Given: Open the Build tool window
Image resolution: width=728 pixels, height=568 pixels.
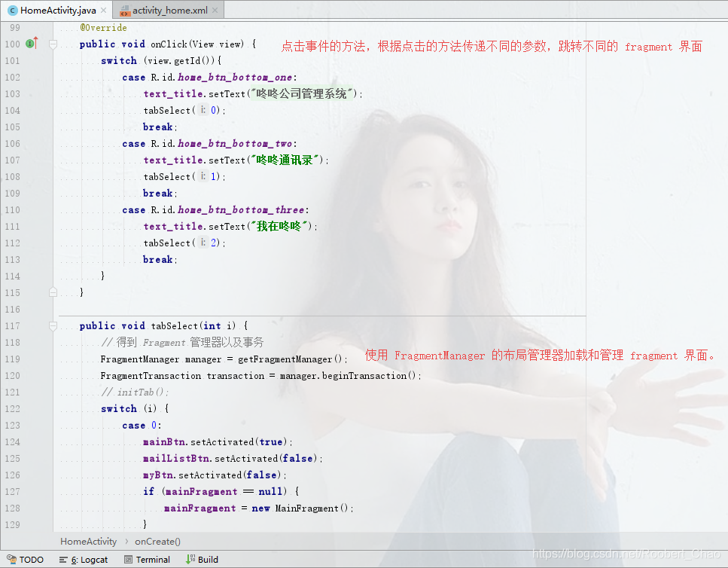Looking at the screenshot, I should 202,560.
